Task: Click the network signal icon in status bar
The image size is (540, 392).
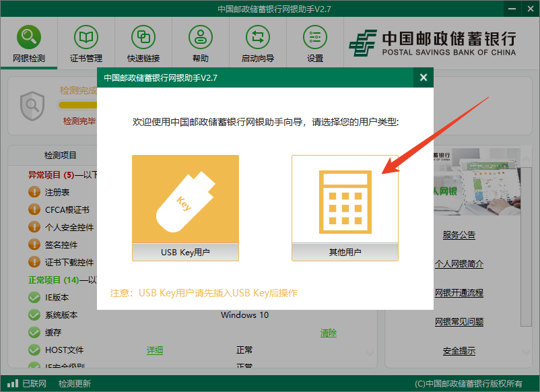Action: 13,383
